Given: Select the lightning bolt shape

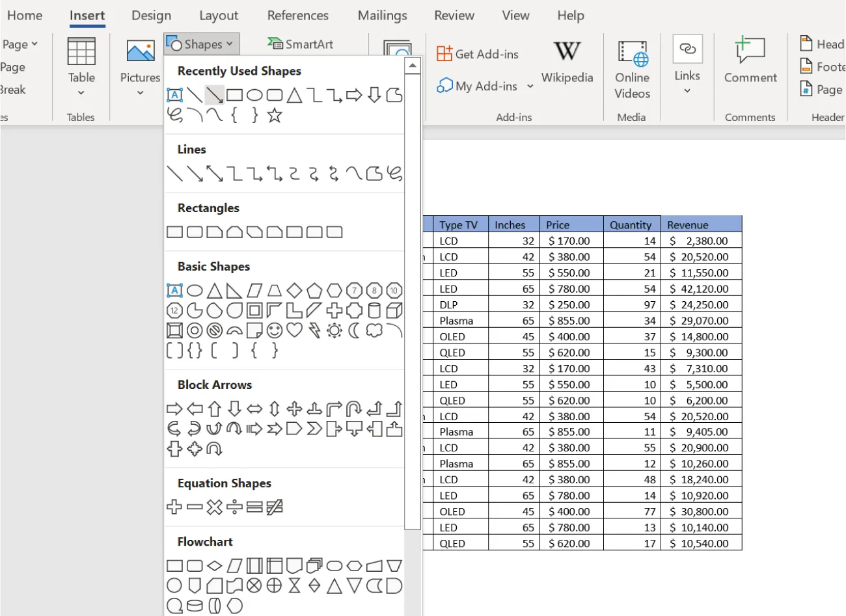Looking at the screenshot, I should tap(314, 330).
